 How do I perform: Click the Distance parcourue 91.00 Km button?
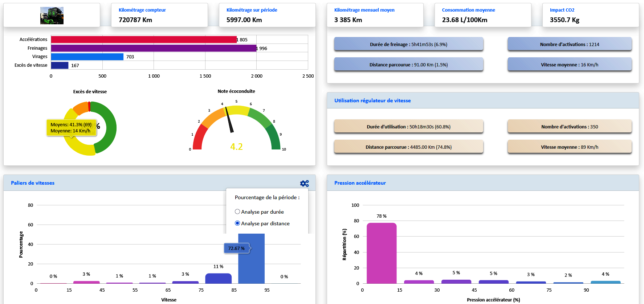click(408, 65)
